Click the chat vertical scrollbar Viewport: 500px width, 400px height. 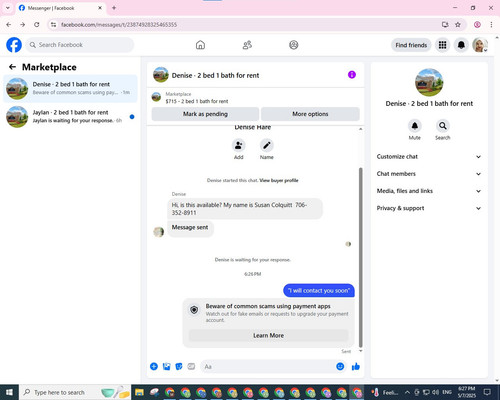point(360,257)
